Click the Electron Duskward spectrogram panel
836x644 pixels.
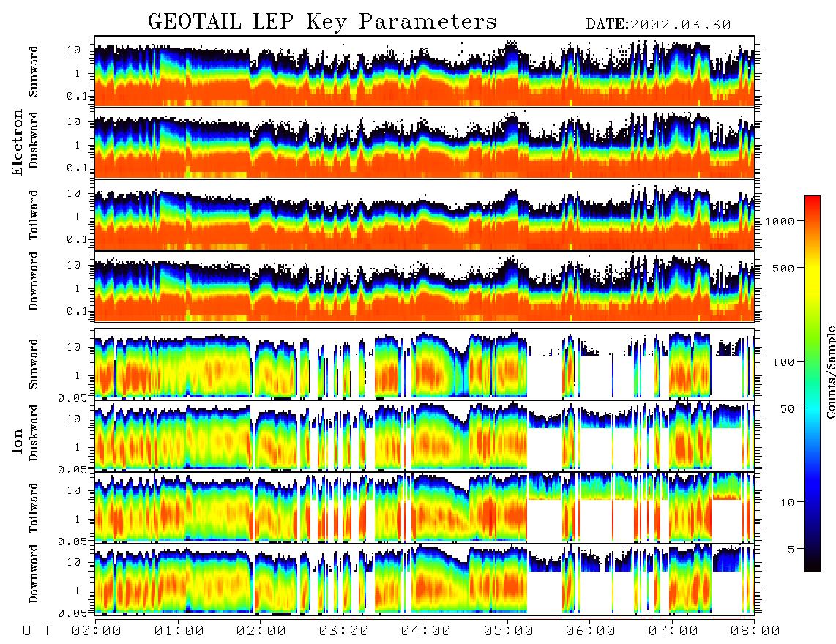(425, 143)
